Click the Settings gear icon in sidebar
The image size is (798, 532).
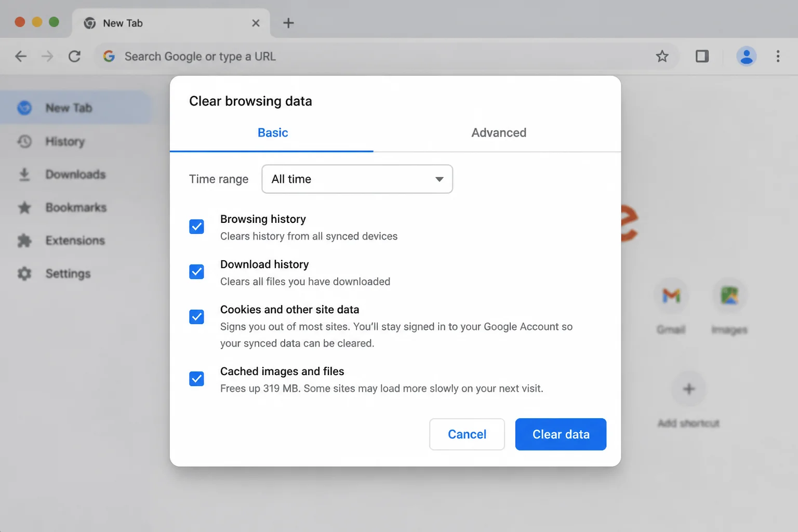coord(24,274)
